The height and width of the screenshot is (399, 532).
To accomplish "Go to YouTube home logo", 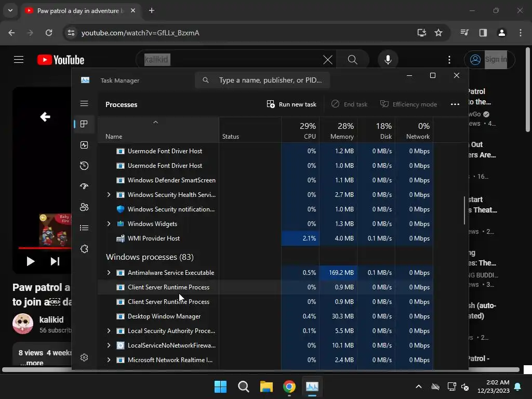I will (x=61, y=60).
